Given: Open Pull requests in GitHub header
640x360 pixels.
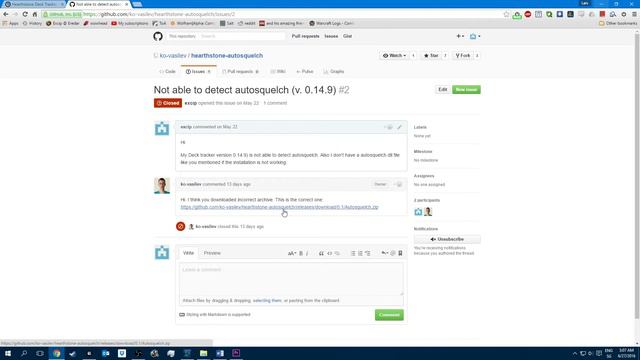Looking at the screenshot, I should click(x=305, y=36).
